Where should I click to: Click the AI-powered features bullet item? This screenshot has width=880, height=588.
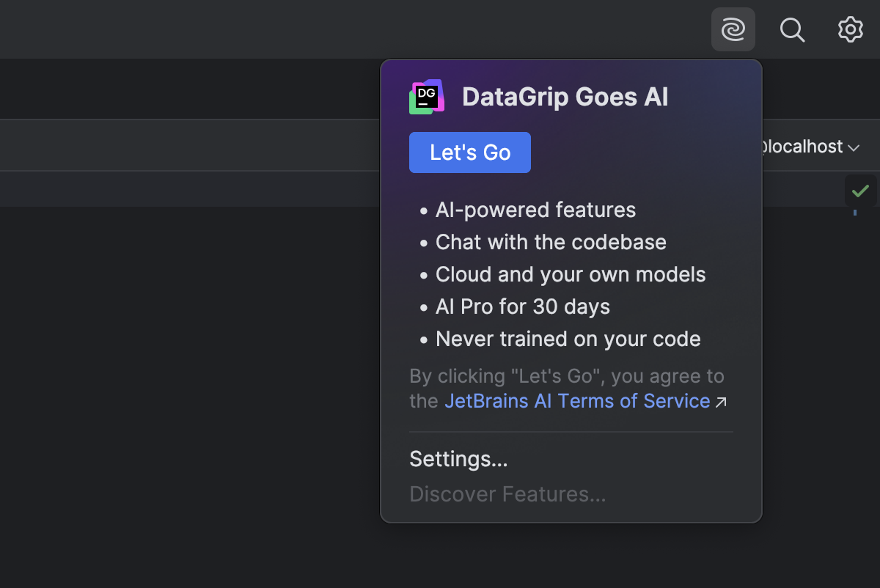(x=535, y=210)
